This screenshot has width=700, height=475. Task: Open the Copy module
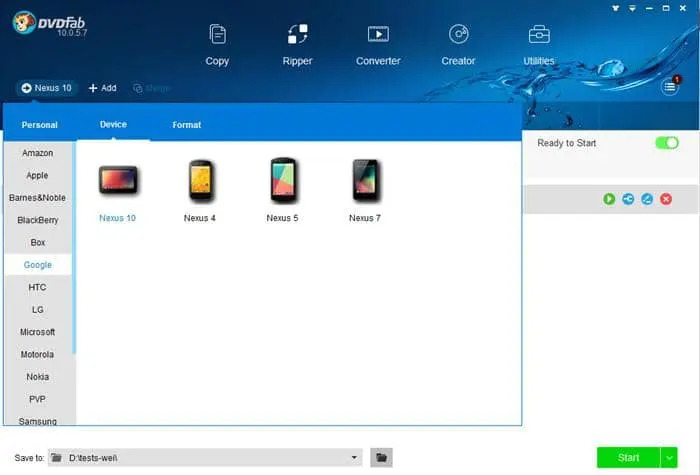pyautogui.click(x=217, y=45)
